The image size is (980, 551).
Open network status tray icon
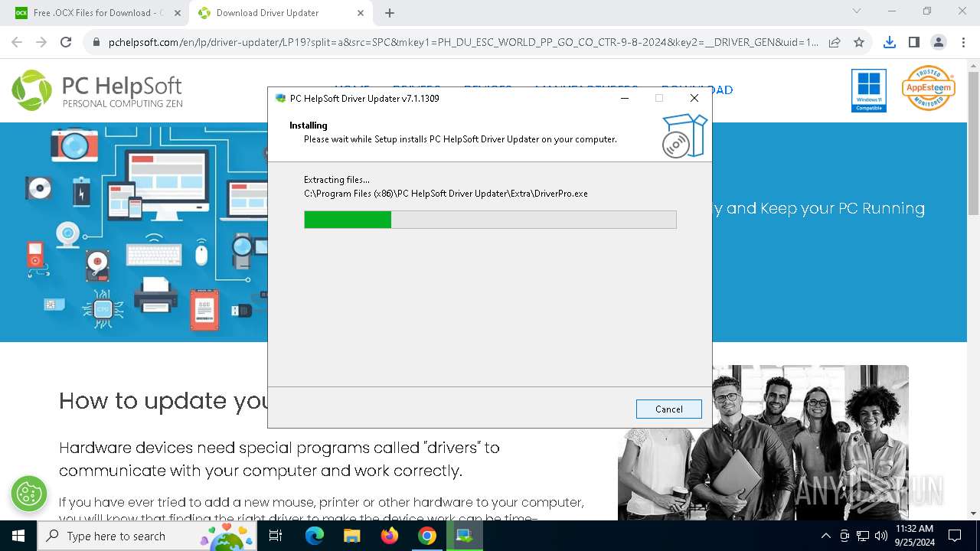(862, 536)
